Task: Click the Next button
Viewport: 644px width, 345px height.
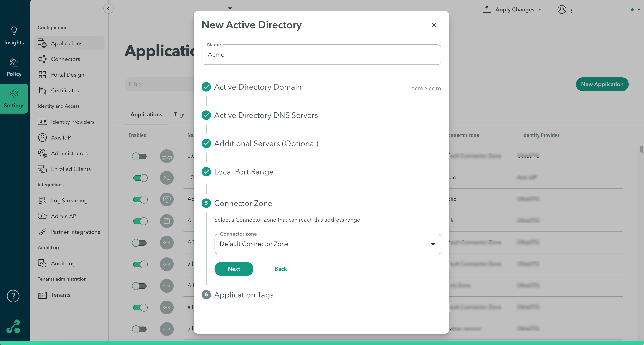Action: (x=234, y=269)
